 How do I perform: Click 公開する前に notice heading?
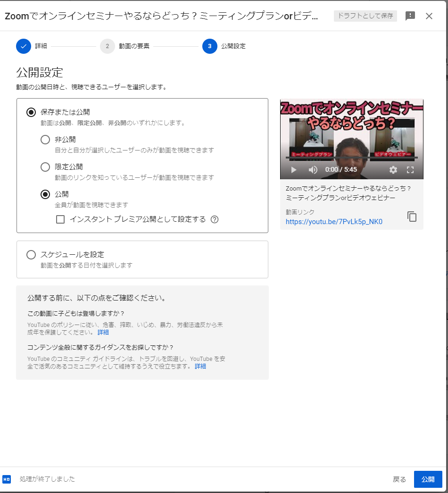pos(97,298)
